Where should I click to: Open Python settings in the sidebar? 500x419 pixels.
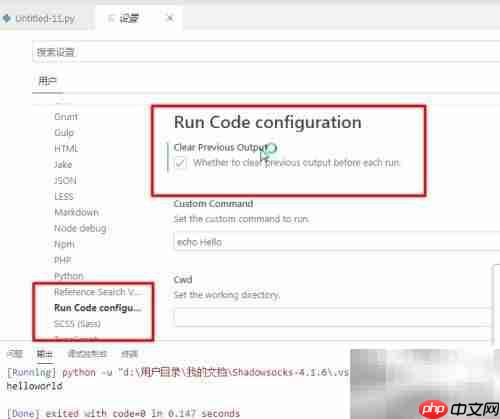tap(68, 276)
